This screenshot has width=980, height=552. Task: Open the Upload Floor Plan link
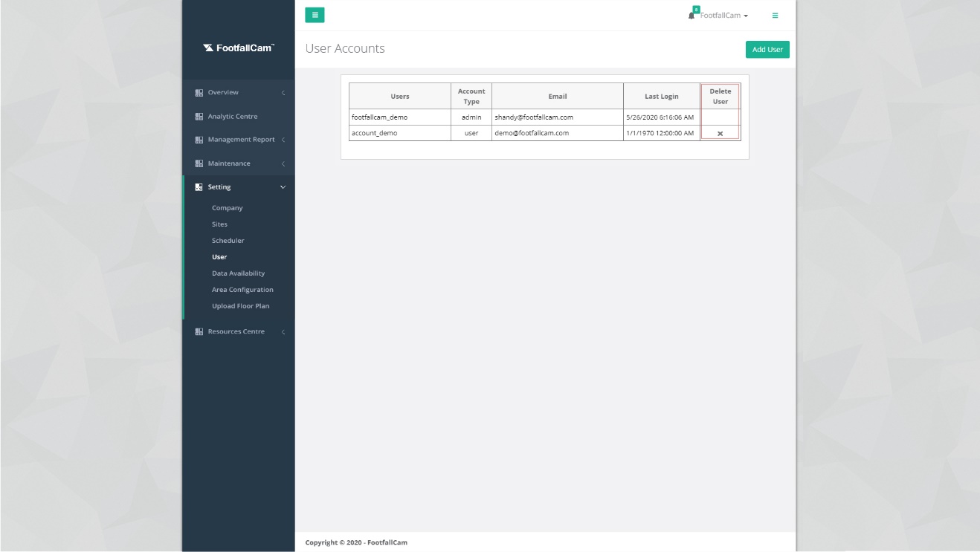tap(240, 306)
